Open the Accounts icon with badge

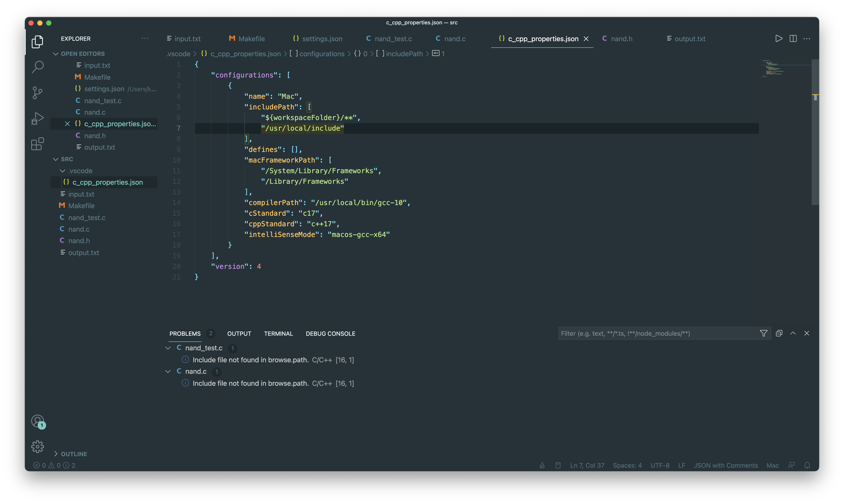tap(38, 421)
